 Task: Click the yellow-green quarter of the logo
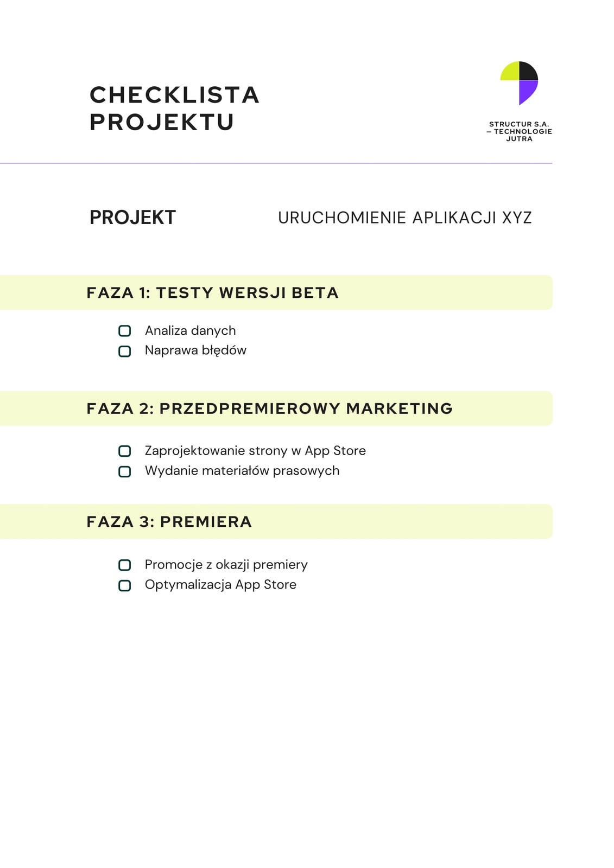(510, 71)
